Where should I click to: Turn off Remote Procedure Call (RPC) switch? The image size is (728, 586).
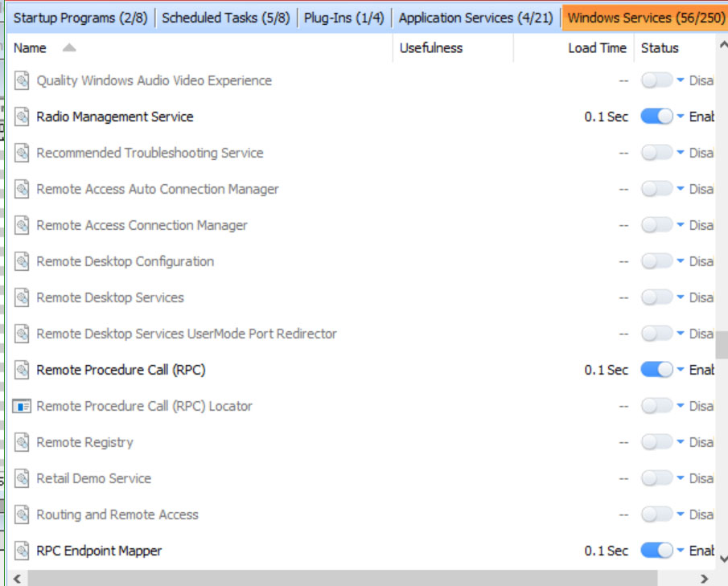(x=656, y=370)
